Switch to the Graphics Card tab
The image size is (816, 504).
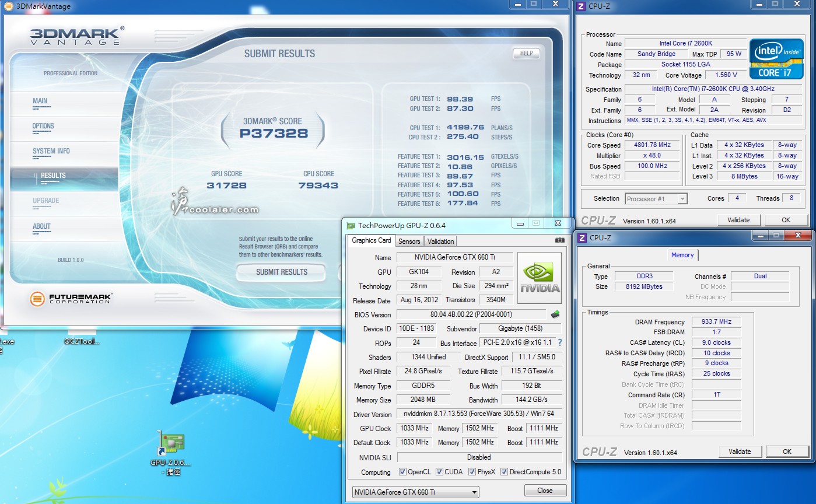[x=372, y=240]
